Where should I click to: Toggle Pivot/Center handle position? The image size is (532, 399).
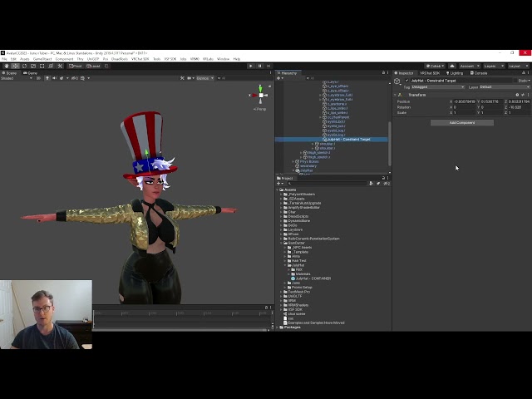[76, 66]
